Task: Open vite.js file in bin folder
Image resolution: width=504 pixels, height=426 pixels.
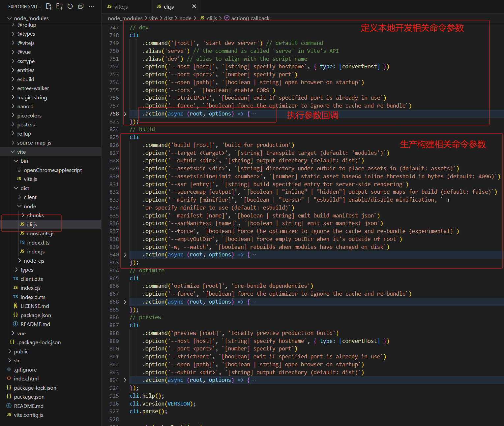Action: (50, 179)
